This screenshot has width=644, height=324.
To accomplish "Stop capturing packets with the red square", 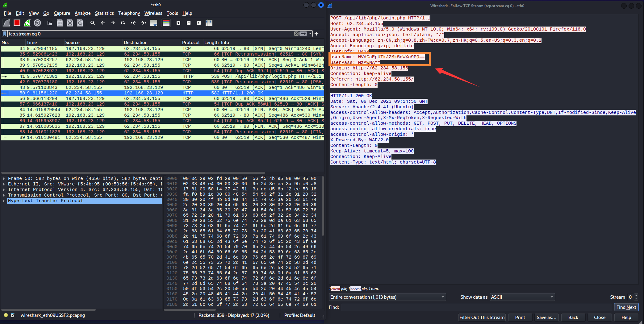I will (17, 23).
